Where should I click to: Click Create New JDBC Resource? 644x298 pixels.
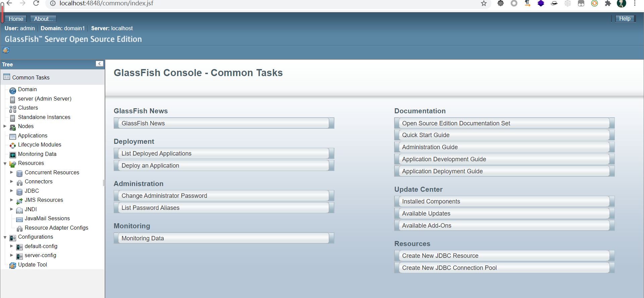(x=504, y=255)
